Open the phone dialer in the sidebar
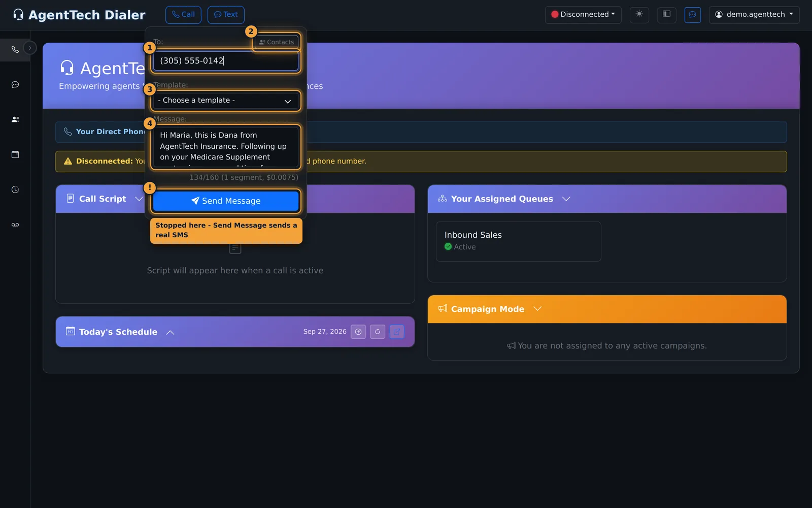The width and height of the screenshot is (812, 508). [x=15, y=49]
